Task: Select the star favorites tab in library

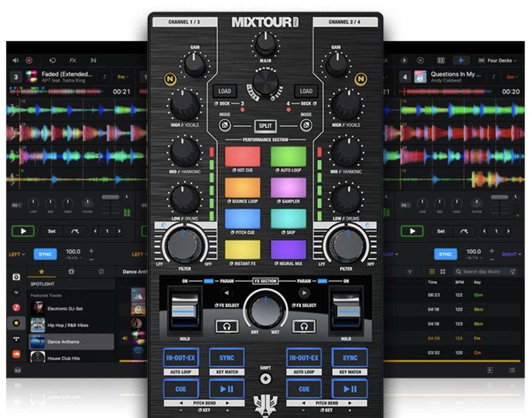Action: [x=41, y=272]
